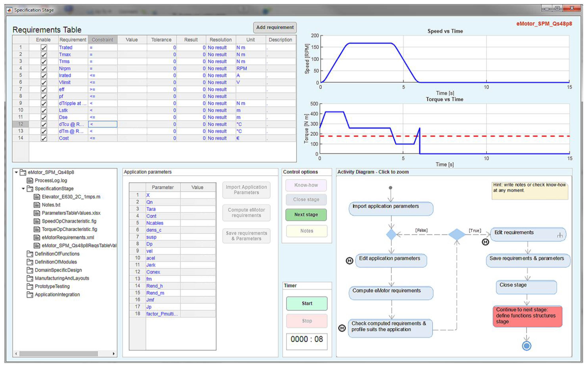Click the eMotorRequirements.xml file icon

coord(37,237)
